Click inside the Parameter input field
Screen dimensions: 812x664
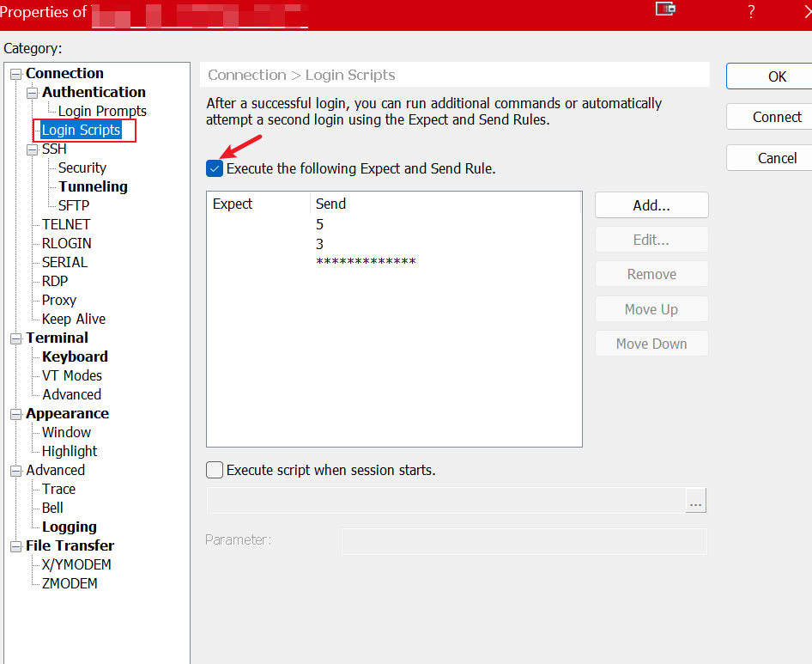[524, 541]
